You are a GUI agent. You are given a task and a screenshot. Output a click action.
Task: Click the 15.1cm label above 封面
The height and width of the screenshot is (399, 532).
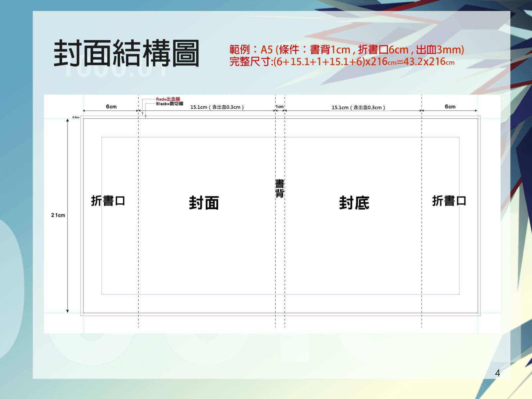217,107
